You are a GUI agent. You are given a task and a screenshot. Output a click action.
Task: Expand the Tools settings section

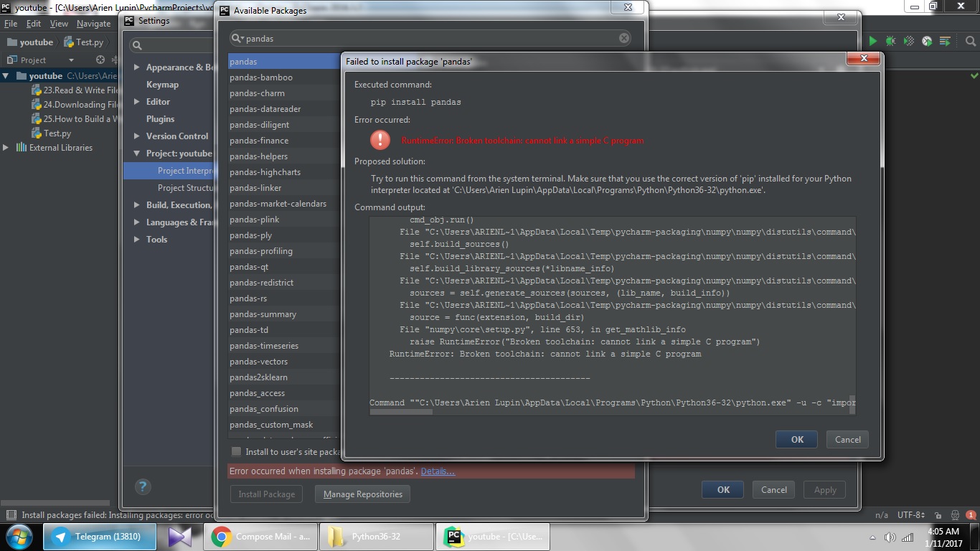tap(137, 239)
